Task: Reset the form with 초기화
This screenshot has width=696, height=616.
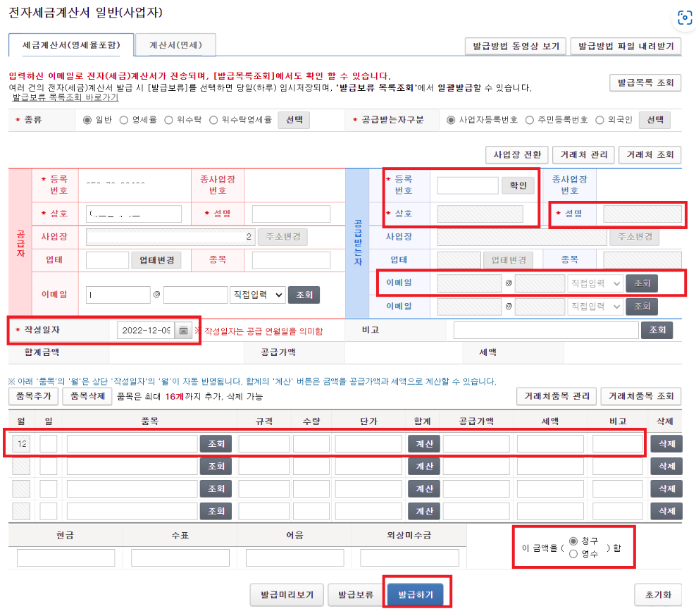Action: coord(658,595)
